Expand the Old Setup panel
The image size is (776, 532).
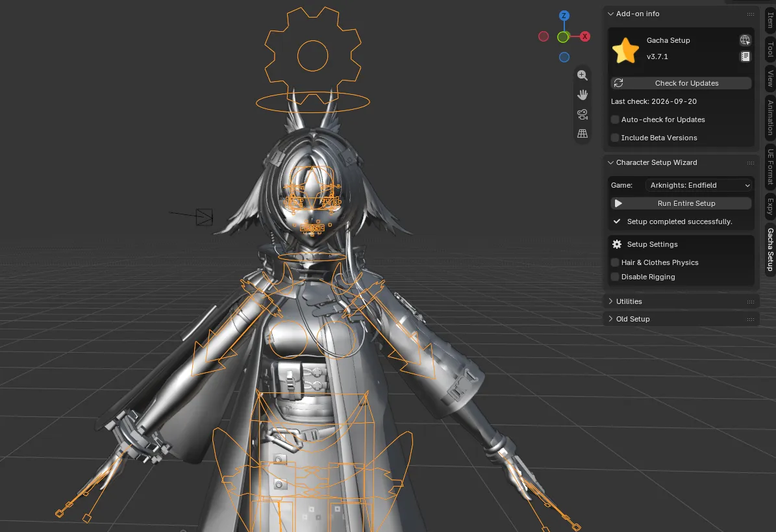click(x=610, y=319)
